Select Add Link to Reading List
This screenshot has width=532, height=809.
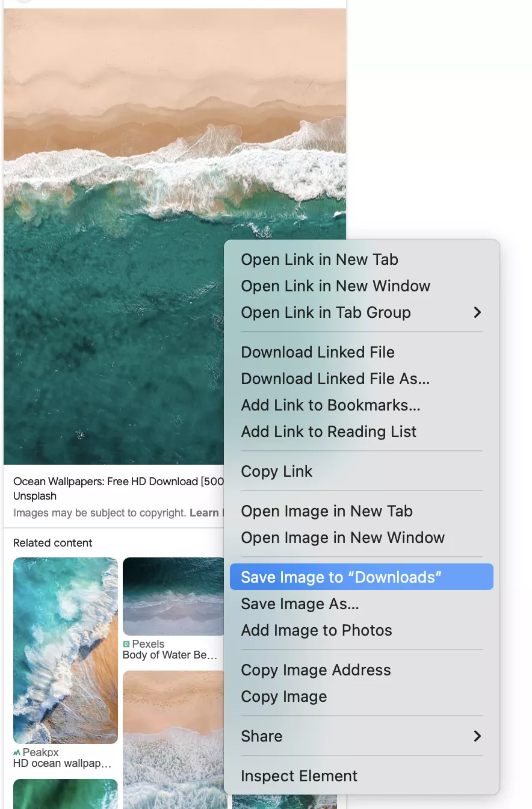[x=329, y=432]
